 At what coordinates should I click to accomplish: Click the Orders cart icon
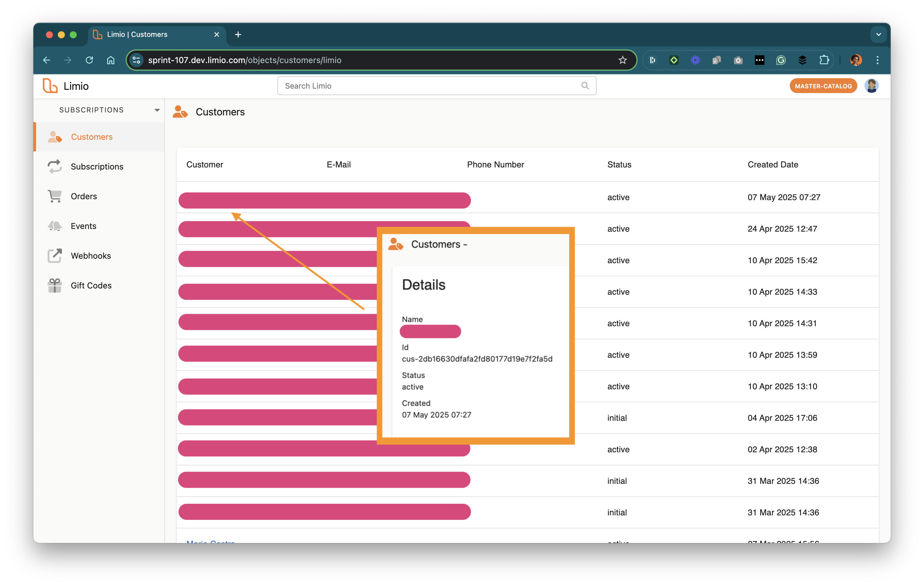point(54,196)
